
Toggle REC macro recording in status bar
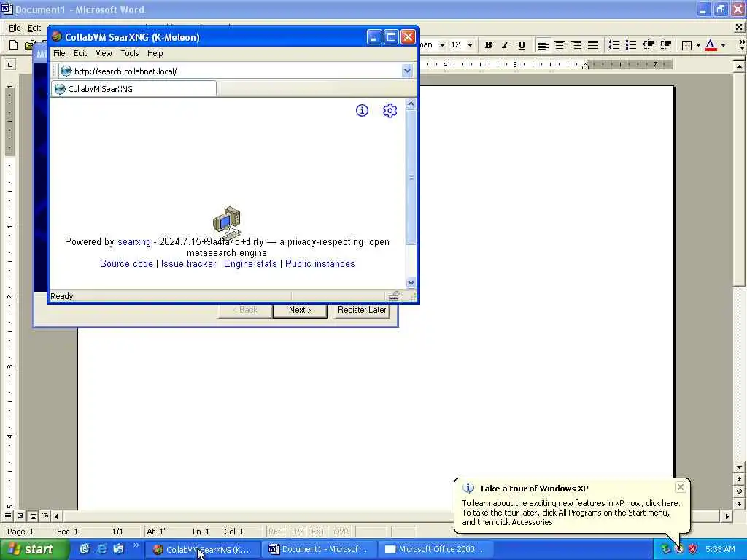pyautogui.click(x=275, y=532)
